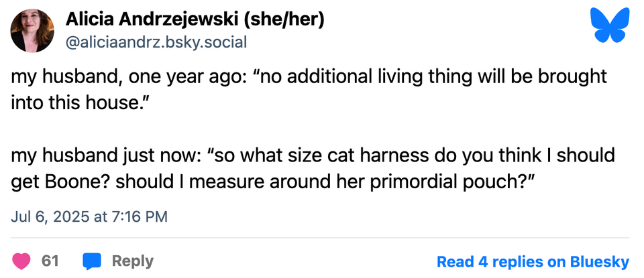Viewport: 644px width, 278px height.
Task: Open the Jul 6, 2025 timestamp
Action: 89,216
